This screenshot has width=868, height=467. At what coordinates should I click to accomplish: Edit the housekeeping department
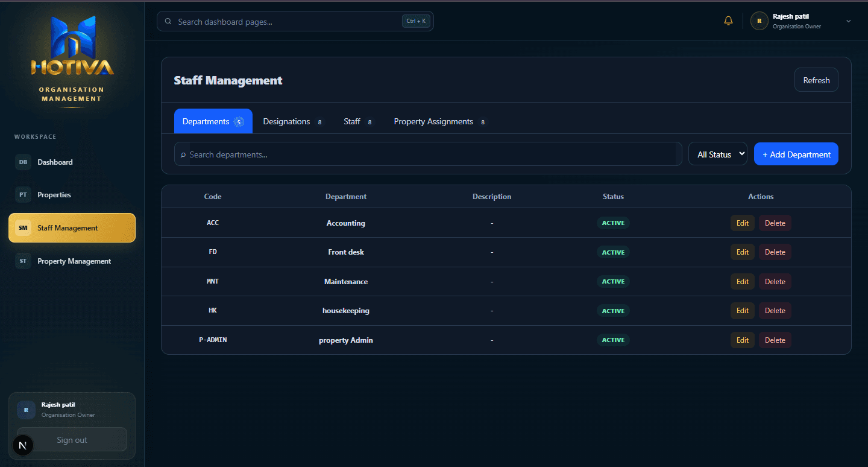(x=743, y=311)
